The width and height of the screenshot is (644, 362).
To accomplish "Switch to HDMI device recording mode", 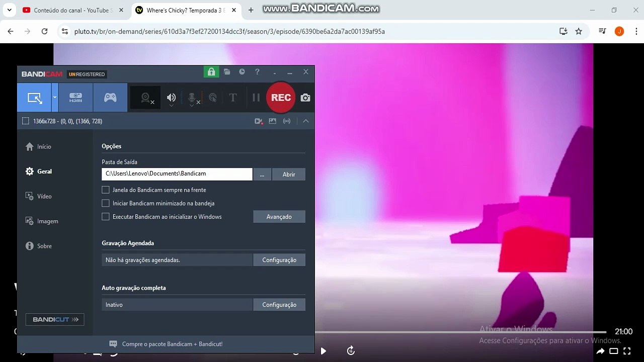I will 76,98.
